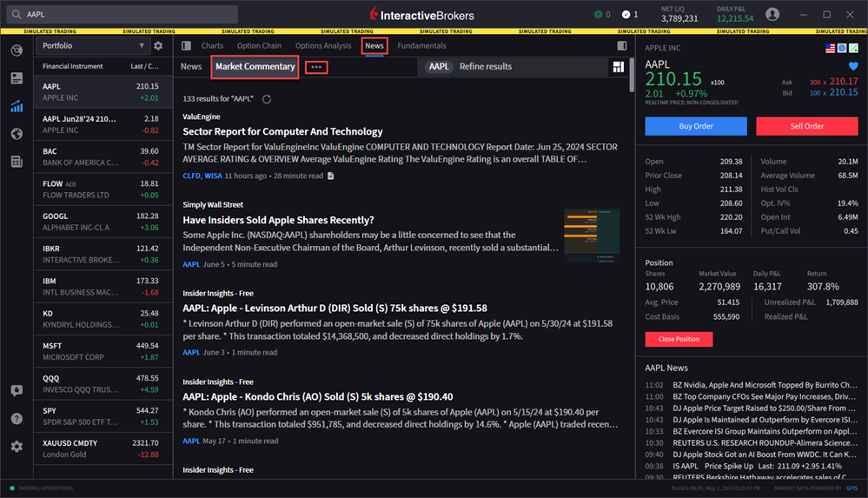Switch to the Options Analysis tab
The image size is (868, 498).
click(x=322, y=46)
